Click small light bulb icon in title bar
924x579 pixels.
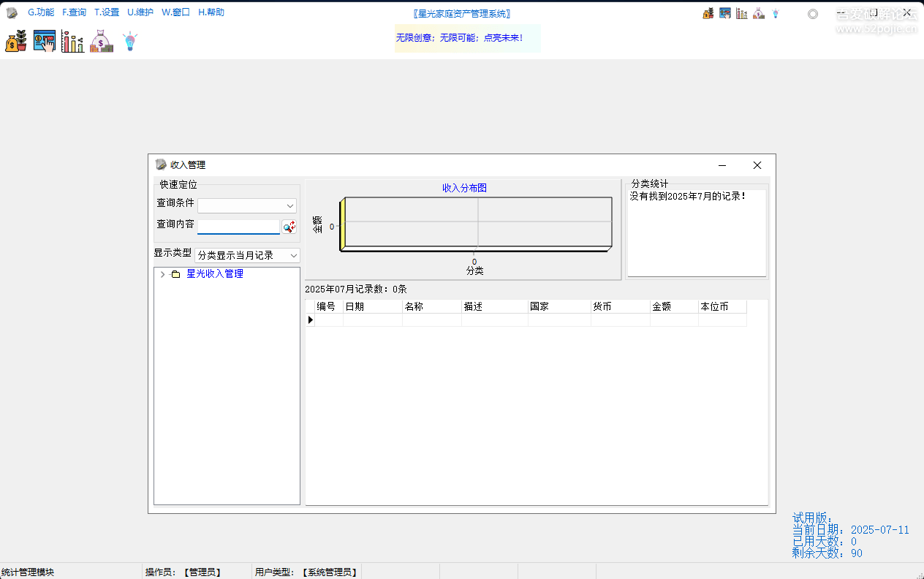point(776,13)
